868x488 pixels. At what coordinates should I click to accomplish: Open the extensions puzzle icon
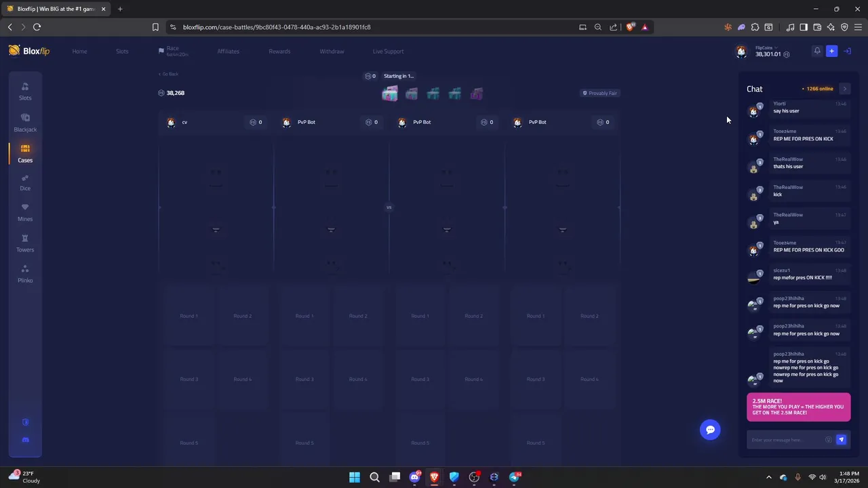tap(755, 27)
